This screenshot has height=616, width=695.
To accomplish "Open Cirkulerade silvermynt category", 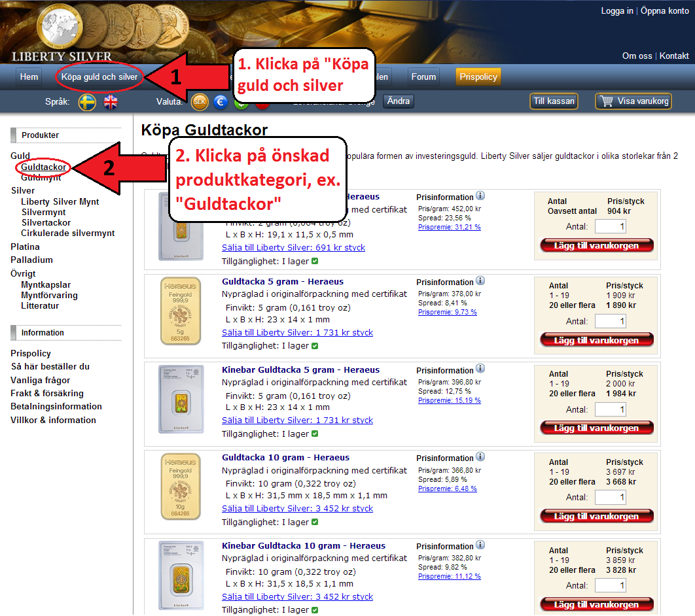I will (x=68, y=233).
